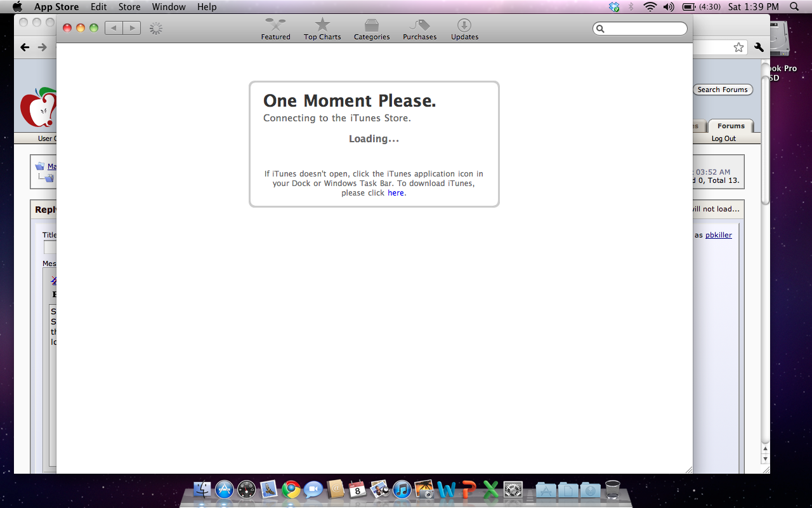
Task: Click the App Store Dock icon
Action: tap(225, 490)
